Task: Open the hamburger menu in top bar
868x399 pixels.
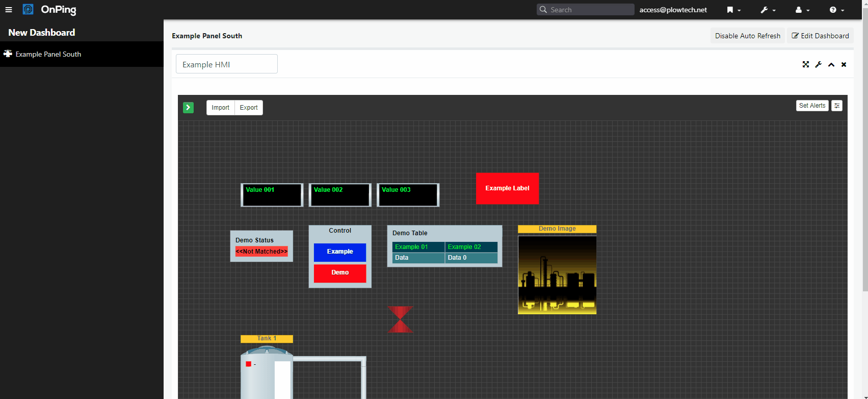Action: pyautogui.click(x=9, y=10)
